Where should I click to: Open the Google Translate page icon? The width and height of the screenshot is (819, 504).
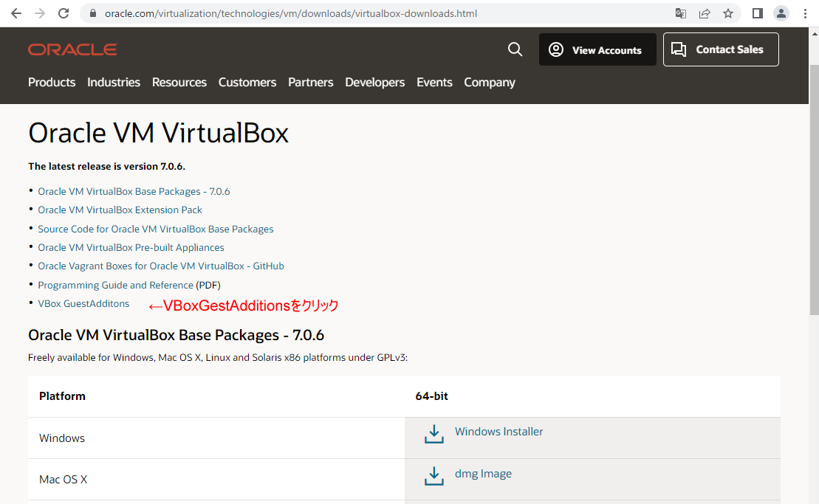pyautogui.click(x=681, y=13)
